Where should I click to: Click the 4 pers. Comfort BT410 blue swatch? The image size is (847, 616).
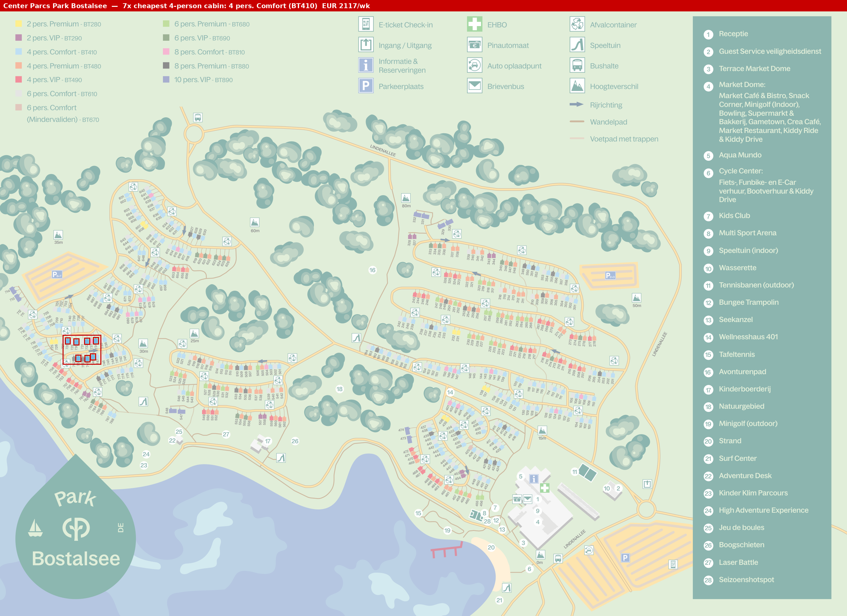(x=19, y=51)
